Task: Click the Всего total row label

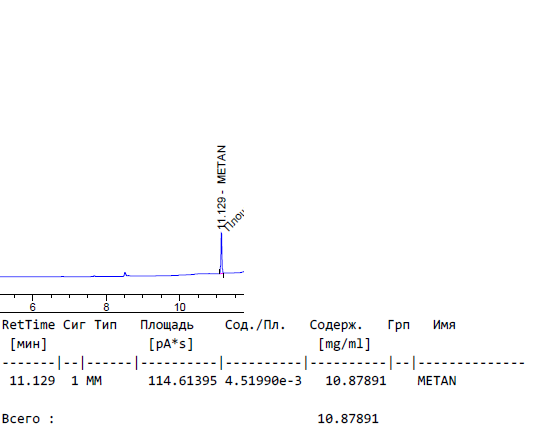Action: tap(28, 419)
